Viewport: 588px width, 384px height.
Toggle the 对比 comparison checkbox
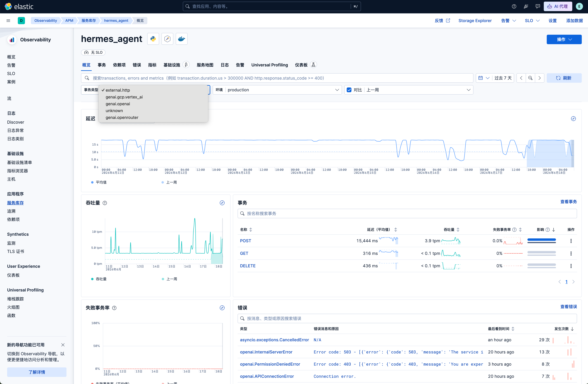pyautogui.click(x=349, y=90)
